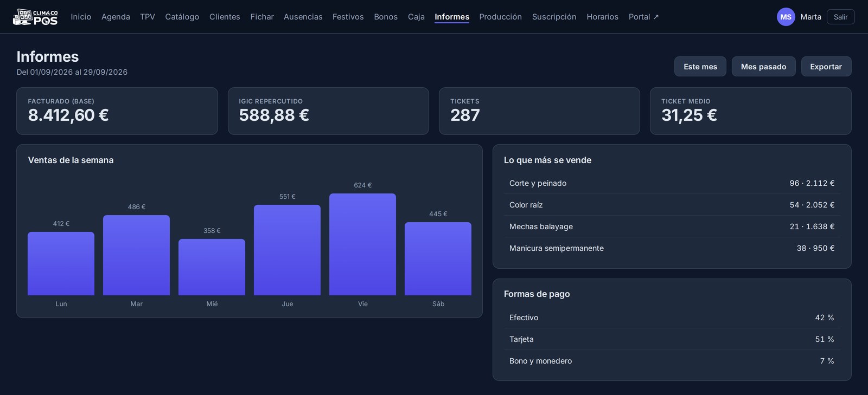Click the 'Ventas de la semana' heading
868x395 pixels.
point(71,160)
